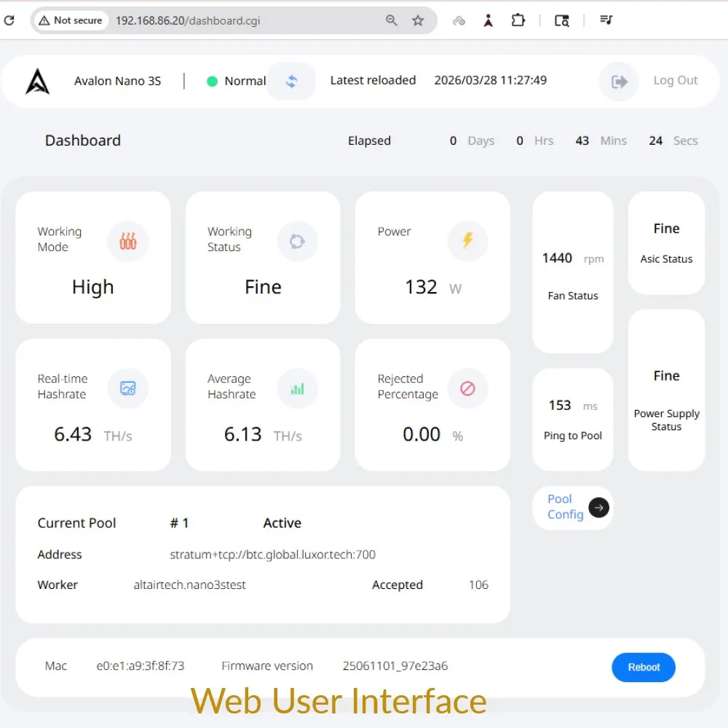The image size is (728, 728).
Task: Bookmark this page with the star icon
Action: coord(418,20)
